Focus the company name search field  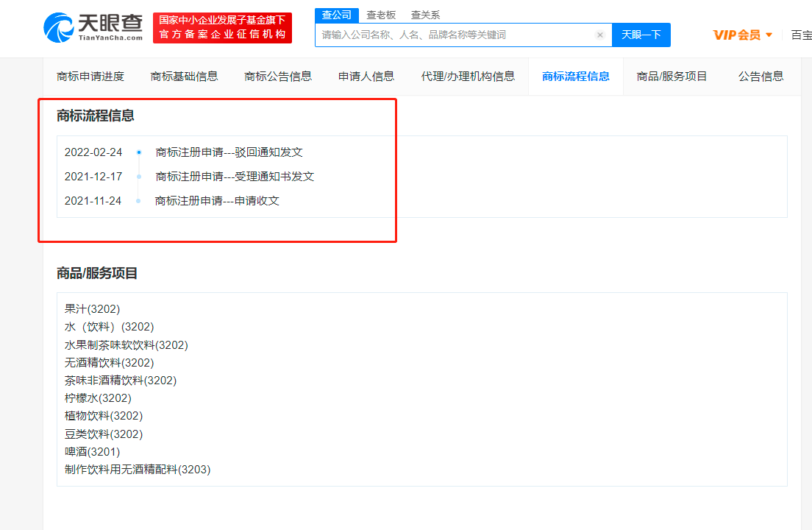[x=455, y=35]
